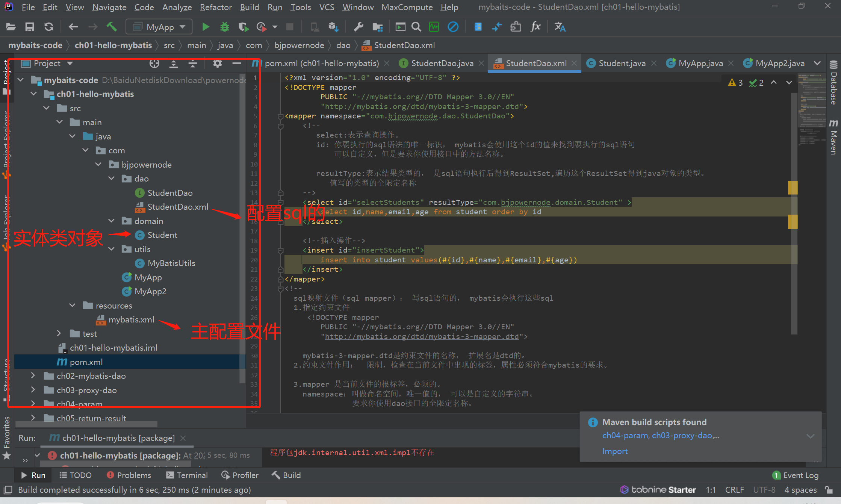Expand the ch02-mybatis-dao module
Image resolution: width=841 pixels, height=504 pixels.
33,375
